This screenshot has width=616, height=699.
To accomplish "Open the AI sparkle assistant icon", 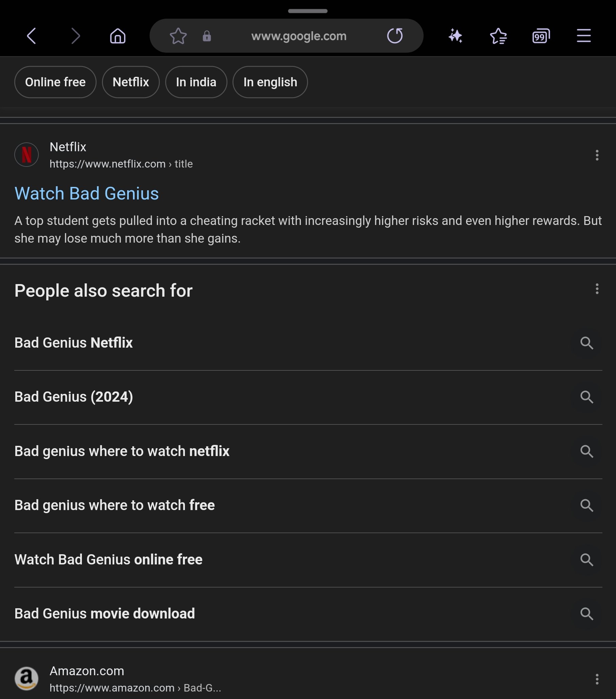I will coord(456,36).
